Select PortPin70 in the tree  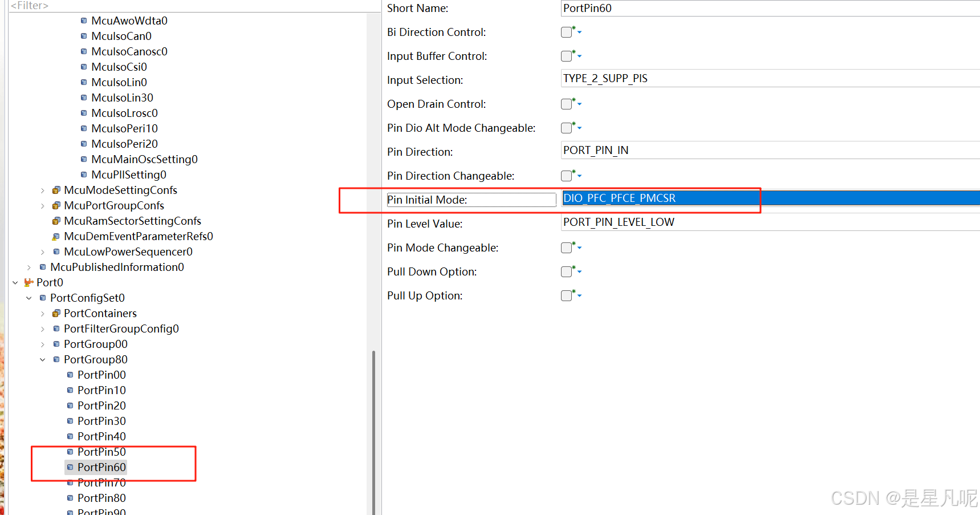click(101, 482)
